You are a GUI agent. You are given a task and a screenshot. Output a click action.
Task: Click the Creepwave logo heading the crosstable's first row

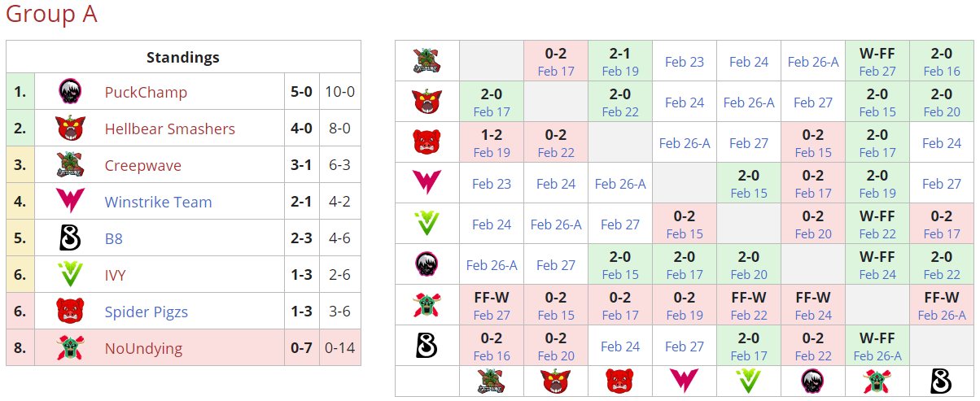pyautogui.click(x=427, y=61)
